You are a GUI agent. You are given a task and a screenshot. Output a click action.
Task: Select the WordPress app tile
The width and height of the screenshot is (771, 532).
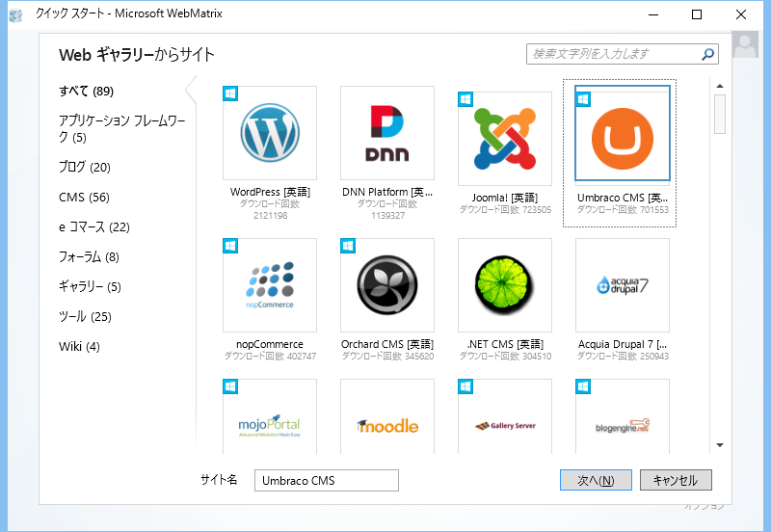pos(270,133)
